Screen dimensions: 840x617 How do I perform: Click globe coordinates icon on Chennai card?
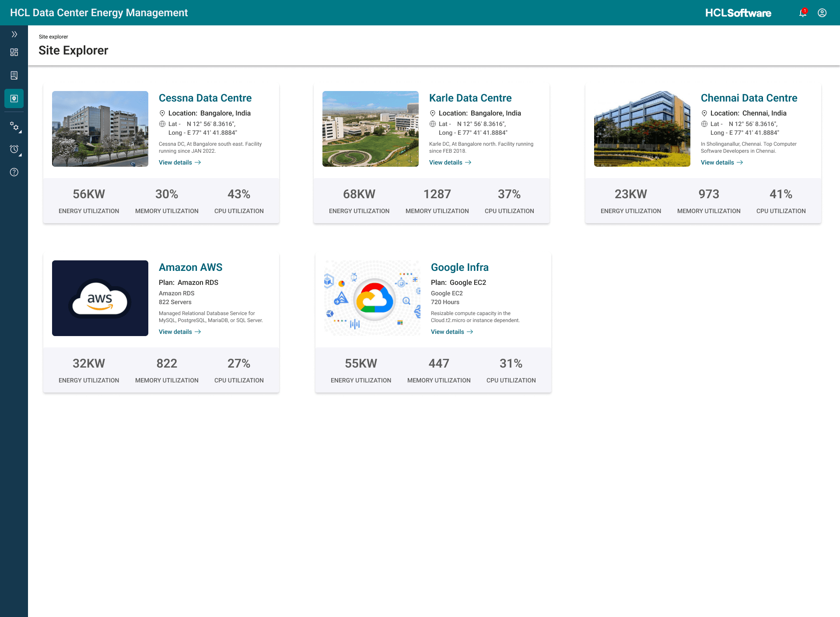click(704, 124)
